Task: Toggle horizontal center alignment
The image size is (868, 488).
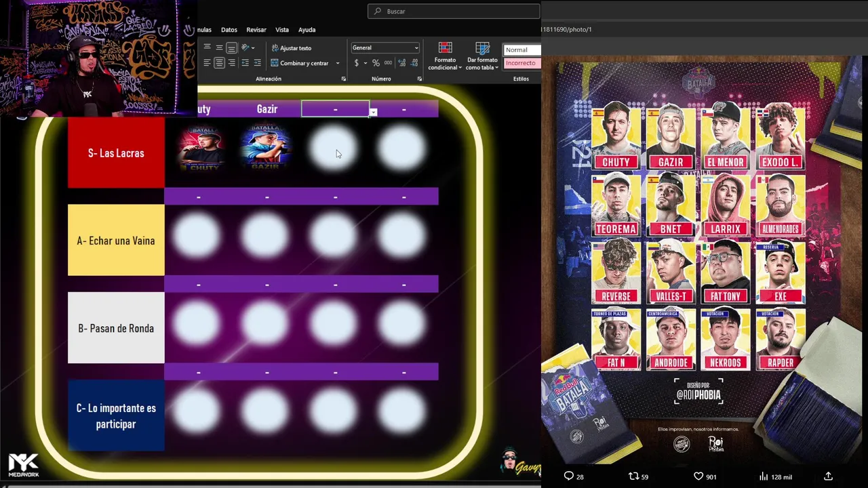Action: [219, 62]
